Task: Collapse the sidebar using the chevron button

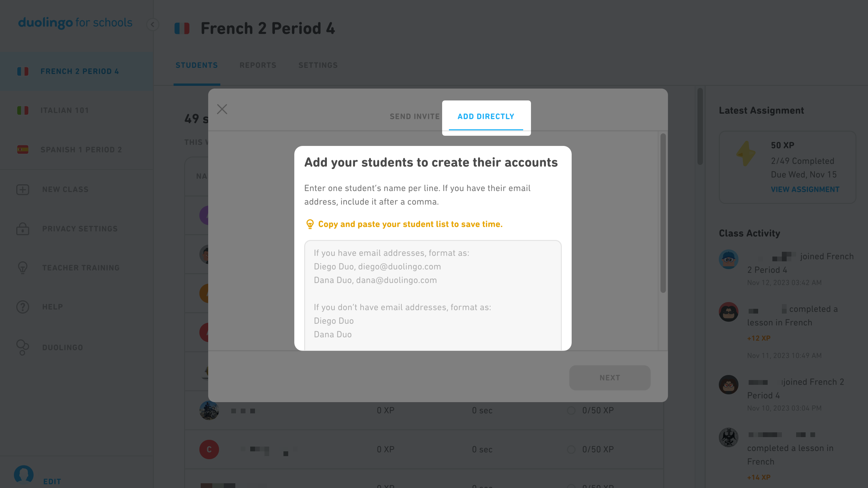Action: pyautogui.click(x=153, y=24)
